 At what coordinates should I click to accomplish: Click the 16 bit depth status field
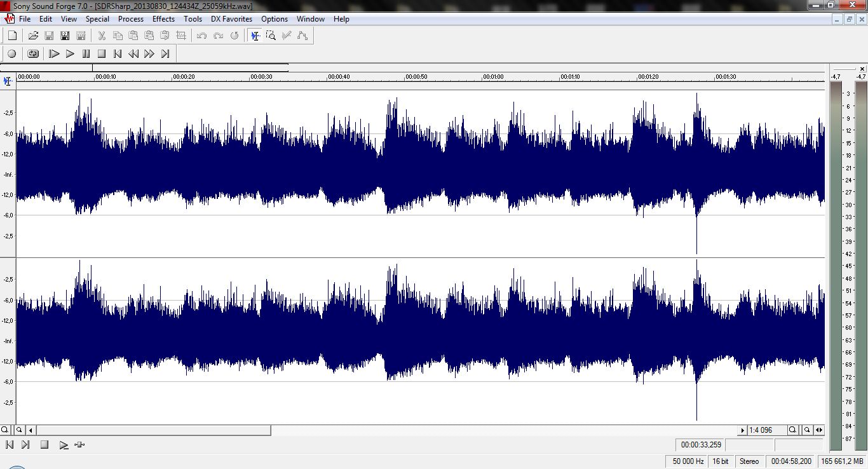tap(721, 461)
